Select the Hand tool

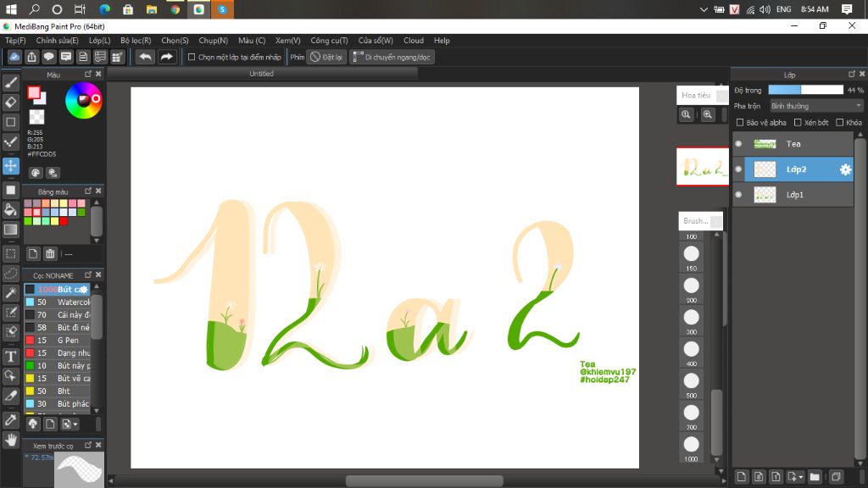click(x=10, y=440)
